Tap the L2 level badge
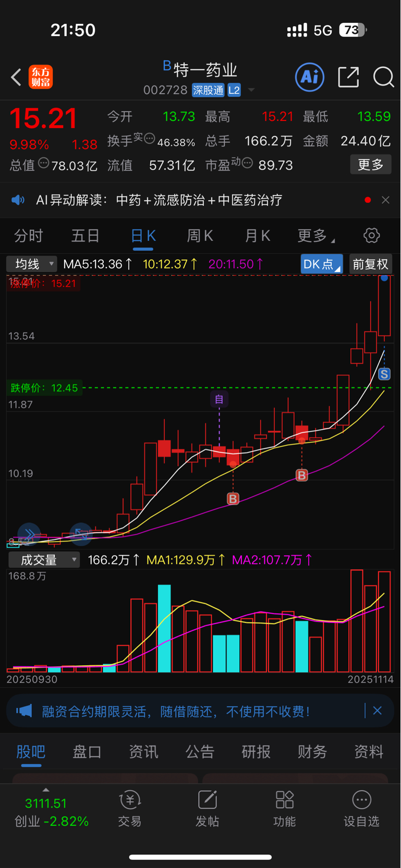This screenshot has height=868, width=401. [234, 90]
